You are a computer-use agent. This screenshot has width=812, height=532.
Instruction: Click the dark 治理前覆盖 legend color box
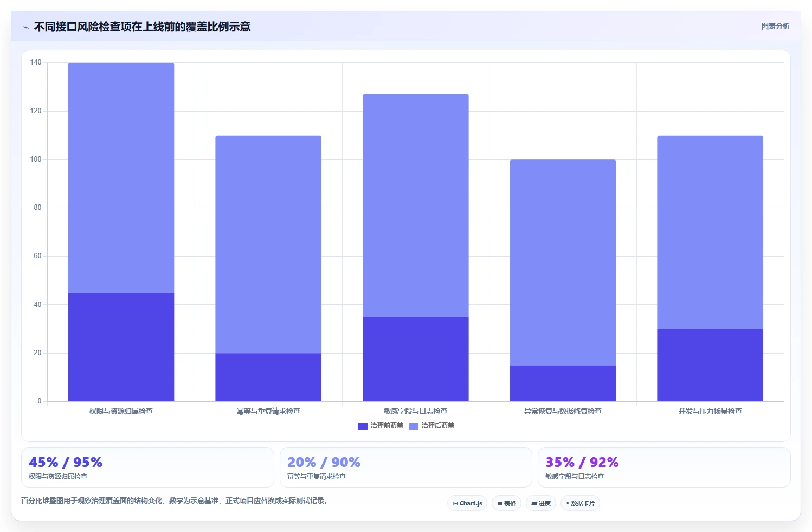point(363,426)
